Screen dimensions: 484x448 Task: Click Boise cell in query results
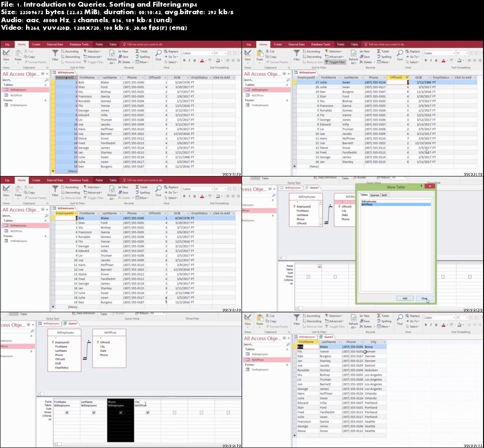click(x=375, y=347)
